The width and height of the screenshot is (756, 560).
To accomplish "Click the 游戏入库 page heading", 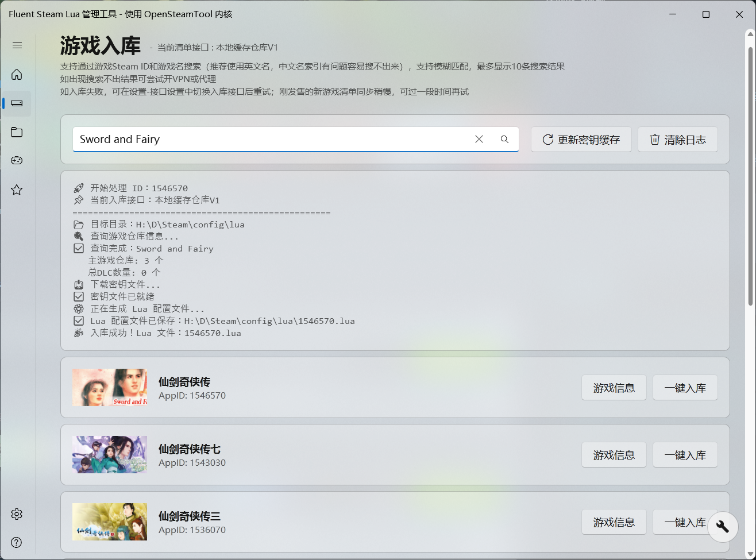I will click(x=101, y=45).
